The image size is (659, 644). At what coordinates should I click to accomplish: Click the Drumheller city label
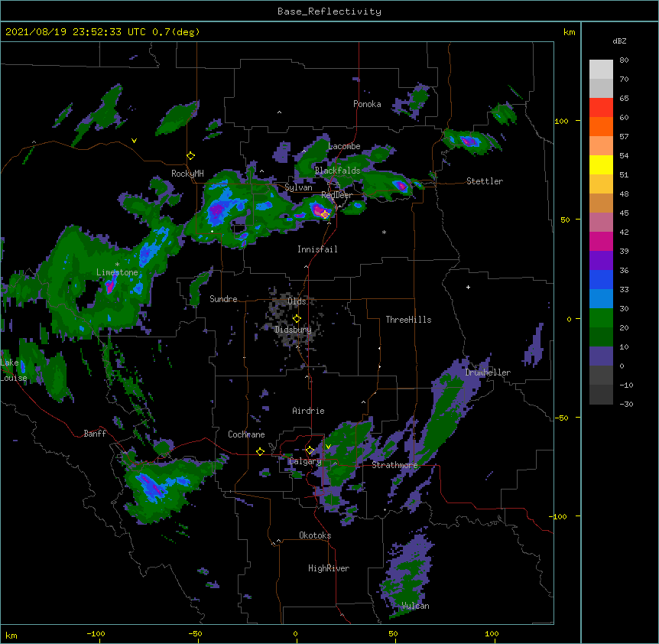(x=488, y=372)
